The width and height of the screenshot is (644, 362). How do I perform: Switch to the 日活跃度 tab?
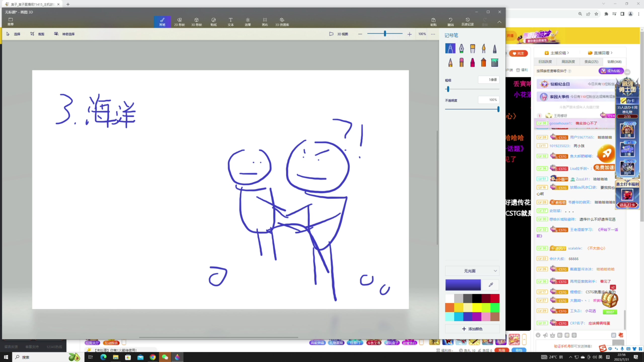pos(545,62)
